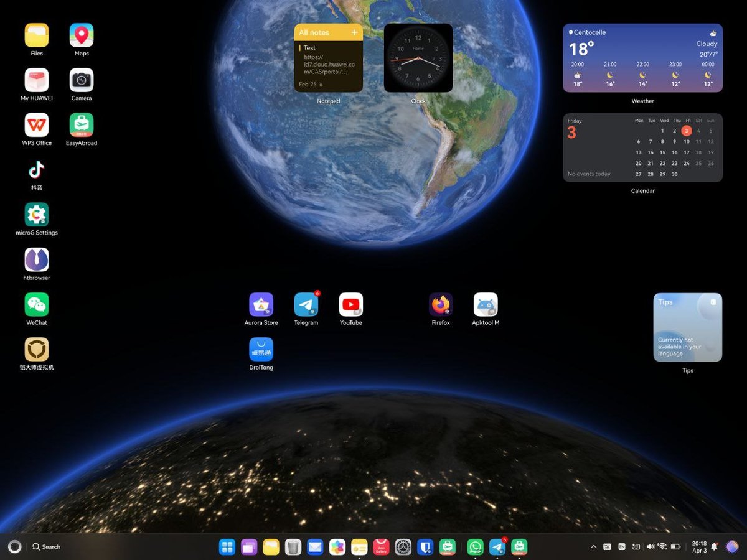Expand the hidden tray icons chevron
Viewport: 747px width, 560px height.
click(x=593, y=547)
